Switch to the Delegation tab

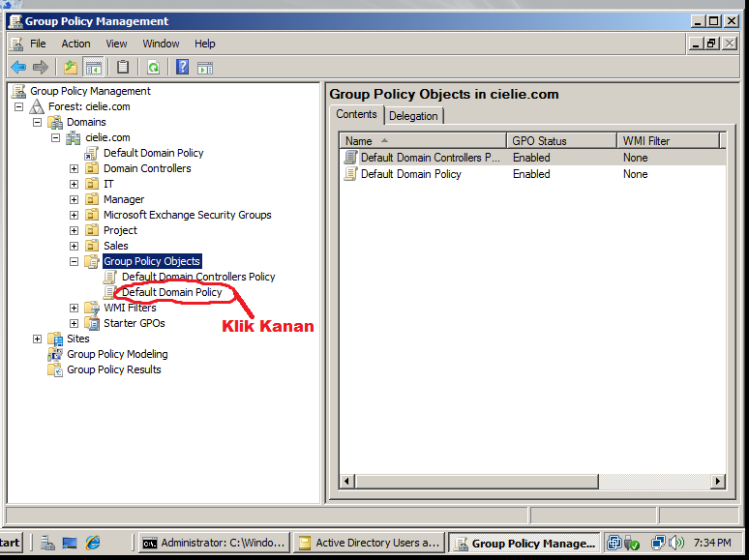(x=413, y=116)
